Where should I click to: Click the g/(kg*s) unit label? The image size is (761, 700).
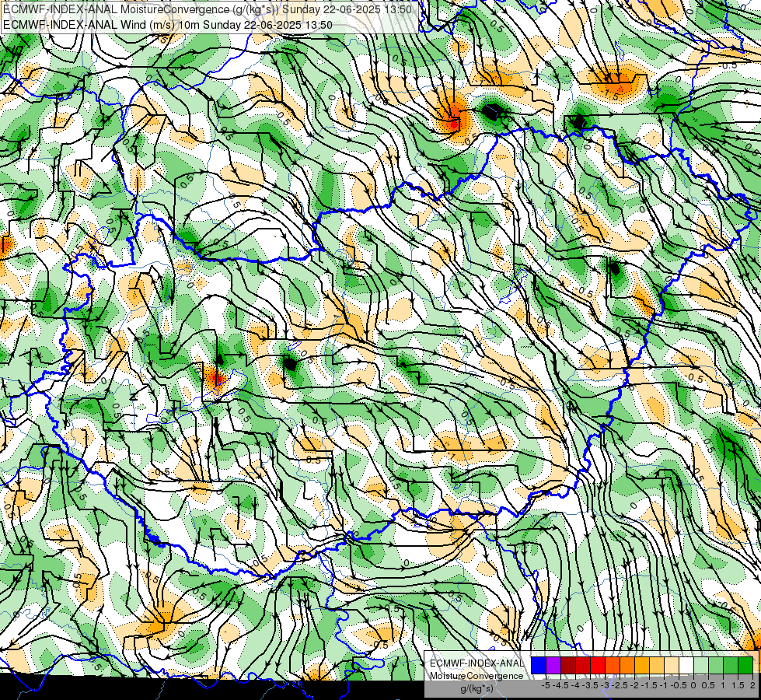click(476, 688)
